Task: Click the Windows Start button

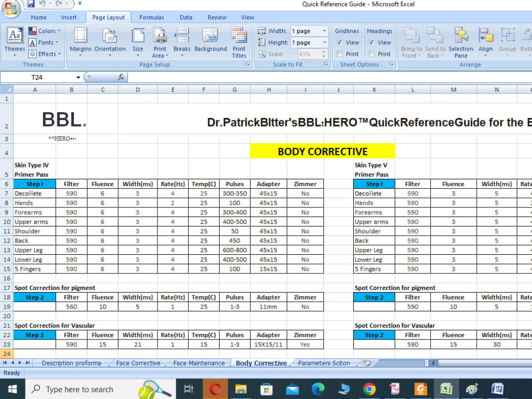Action: [x=12, y=389]
